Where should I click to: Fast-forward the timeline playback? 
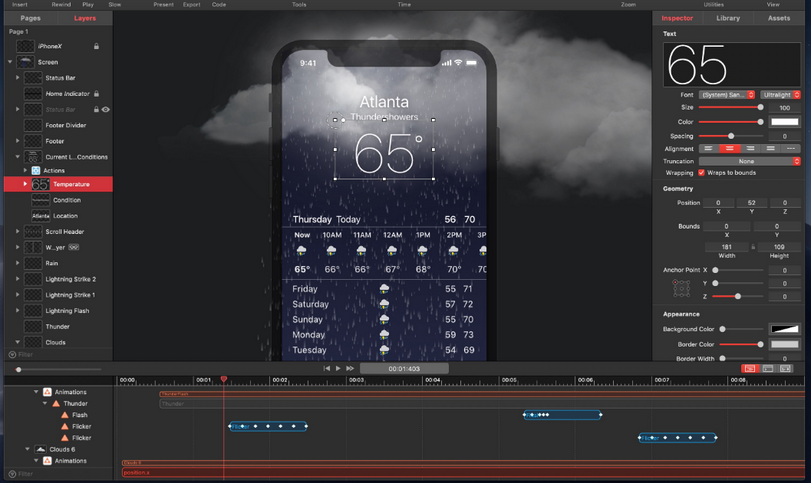[350, 368]
